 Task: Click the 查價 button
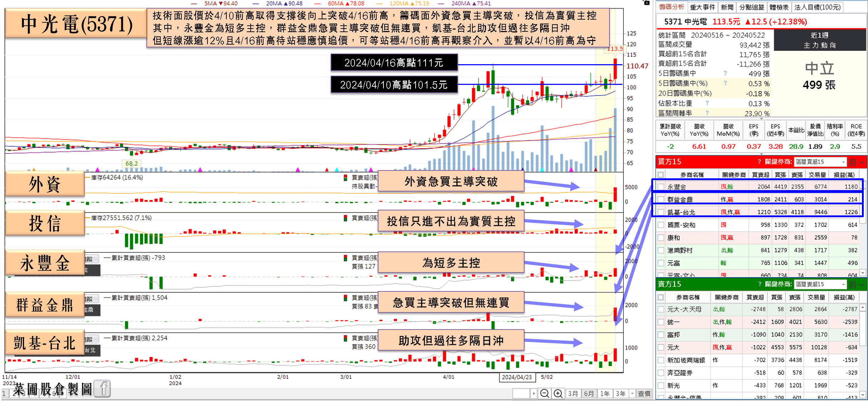pyautogui.click(x=644, y=393)
